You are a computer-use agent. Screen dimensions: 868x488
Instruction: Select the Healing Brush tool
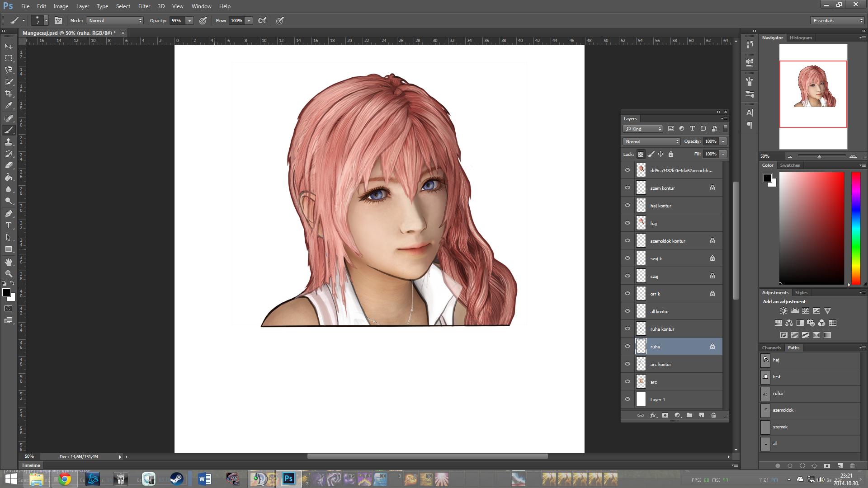tap(9, 118)
